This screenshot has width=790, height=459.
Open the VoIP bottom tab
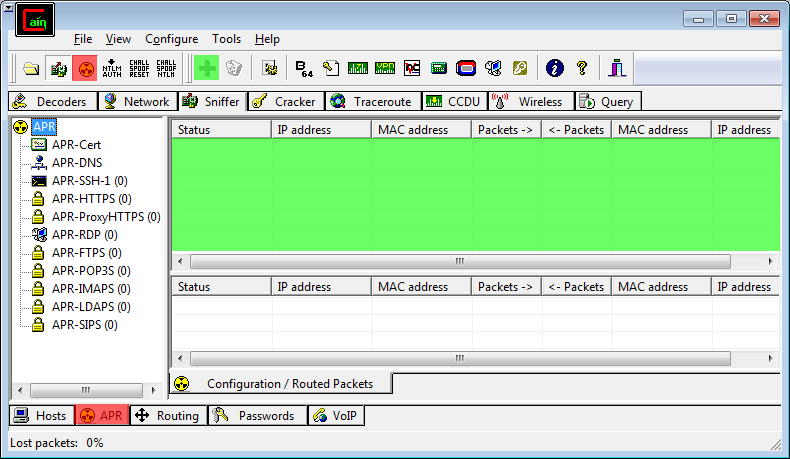point(336,416)
